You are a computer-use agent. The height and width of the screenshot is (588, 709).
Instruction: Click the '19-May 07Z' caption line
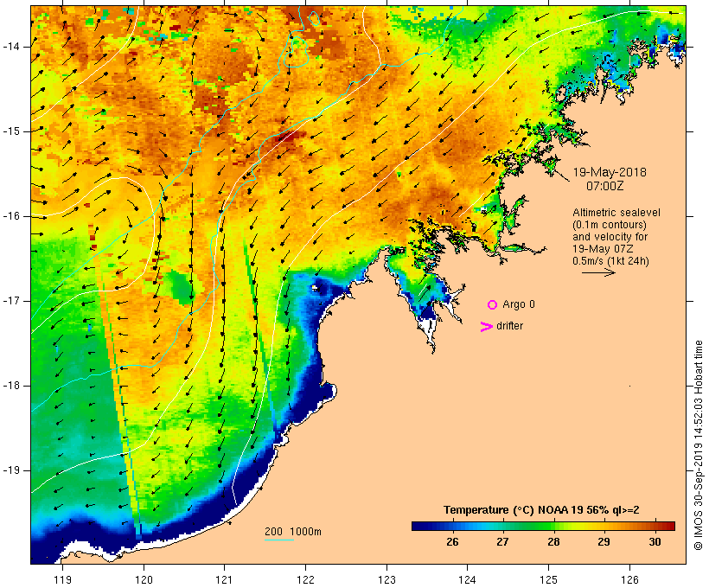tap(603, 249)
